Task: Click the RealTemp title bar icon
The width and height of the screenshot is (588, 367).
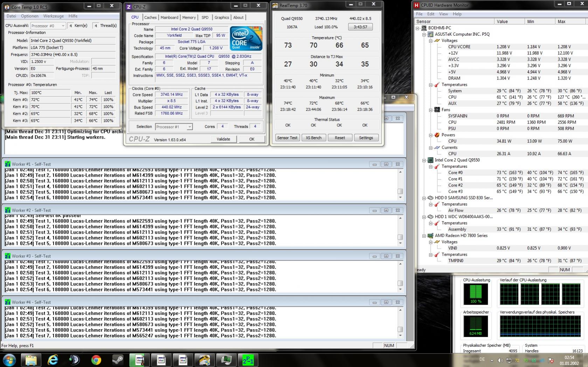Action: (x=275, y=6)
